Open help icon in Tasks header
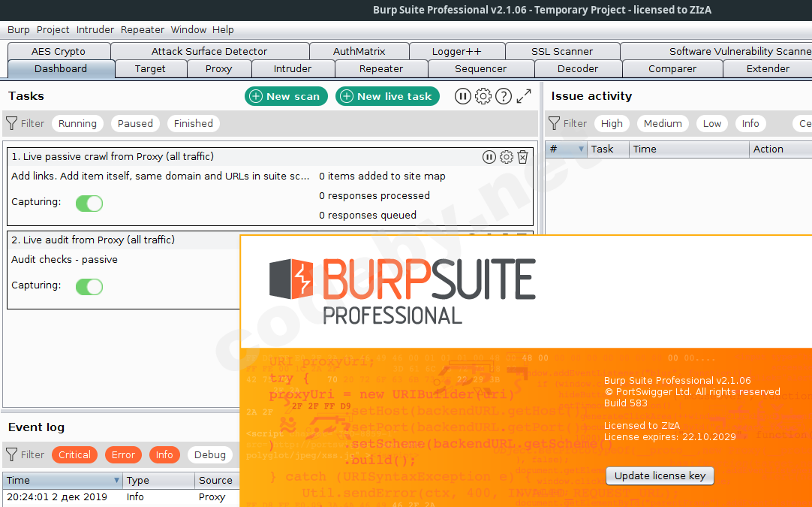The height and width of the screenshot is (507, 812). [x=504, y=96]
